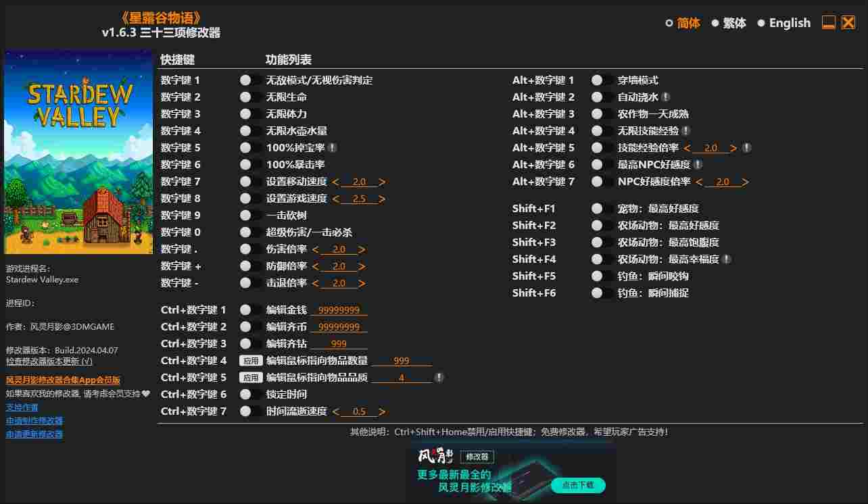Toggle 无敌模式/无视伤害判定 on
Image resolution: width=868 pixels, height=504 pixels.
click(x=251, y=80)
